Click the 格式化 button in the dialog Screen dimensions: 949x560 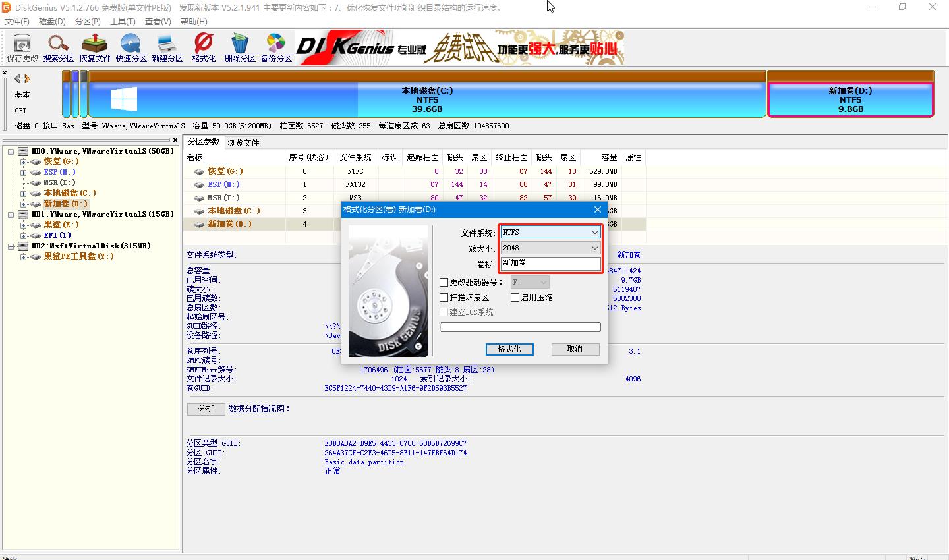509,349
